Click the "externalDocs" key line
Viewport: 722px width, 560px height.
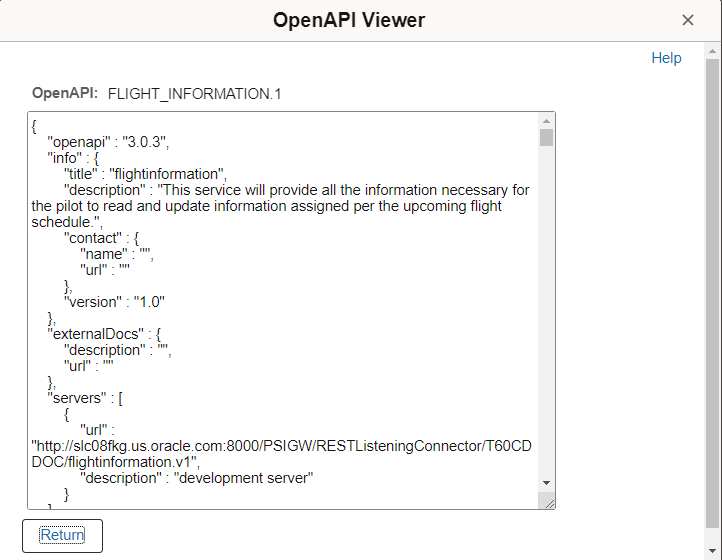pyautogui.click(x=104, y=334)
